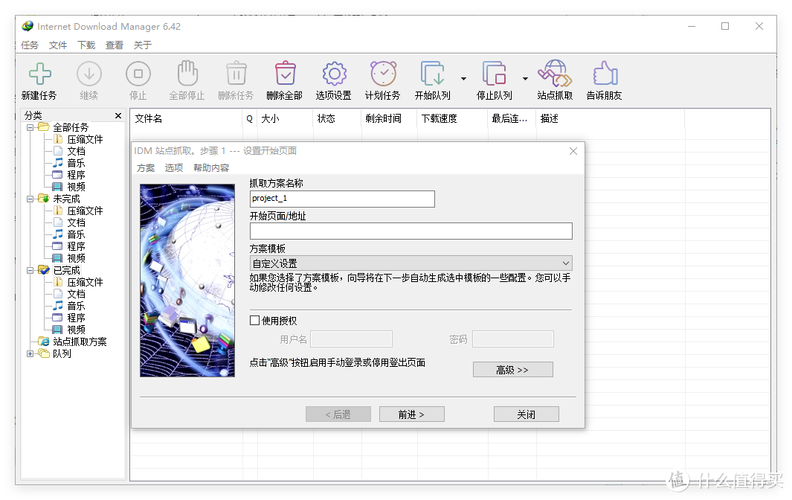Select 队列 folder in the tree
This screenshot has width=792, height=500.
pos(62,354)
